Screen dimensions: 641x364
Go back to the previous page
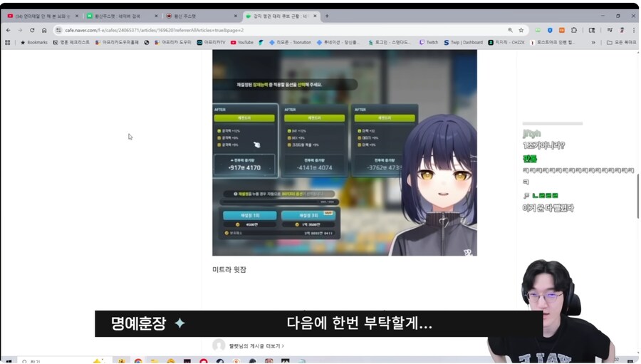8,30
